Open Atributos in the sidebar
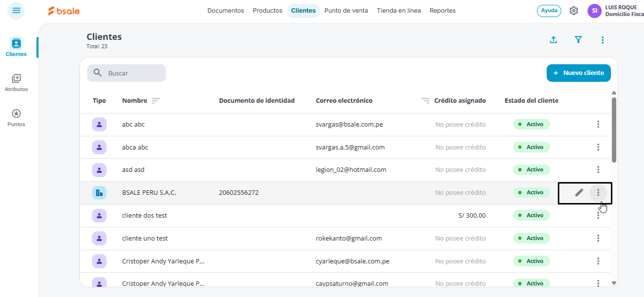Screen dimensions: 644x297 click(16, 82)
